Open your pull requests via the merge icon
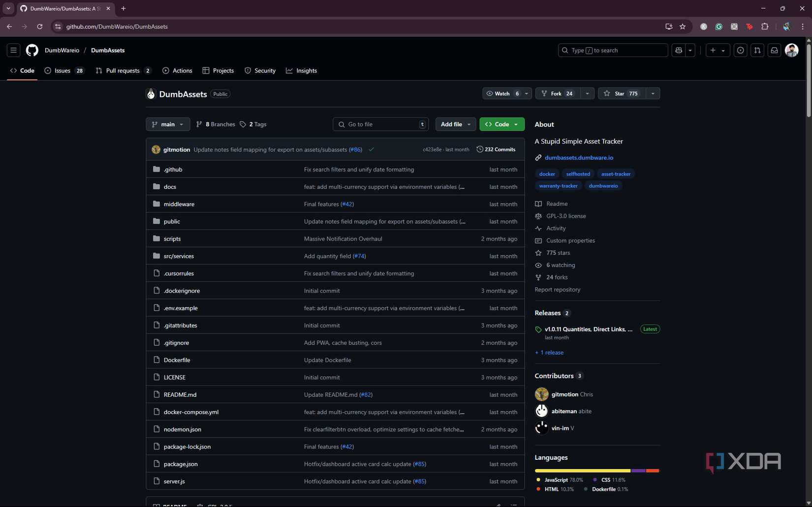The height and width of the screenshot is (507, 812). click(x=757, y=50)
